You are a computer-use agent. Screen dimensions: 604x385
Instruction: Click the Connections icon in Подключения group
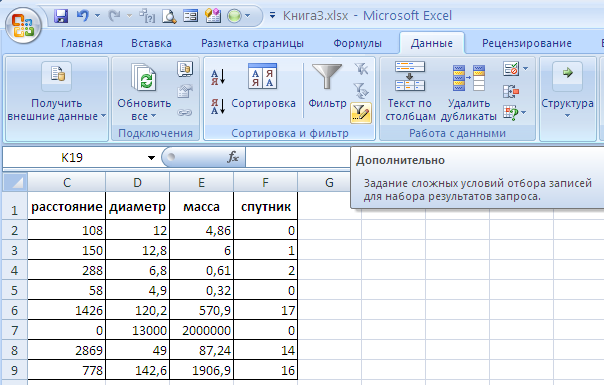[185, 69]
